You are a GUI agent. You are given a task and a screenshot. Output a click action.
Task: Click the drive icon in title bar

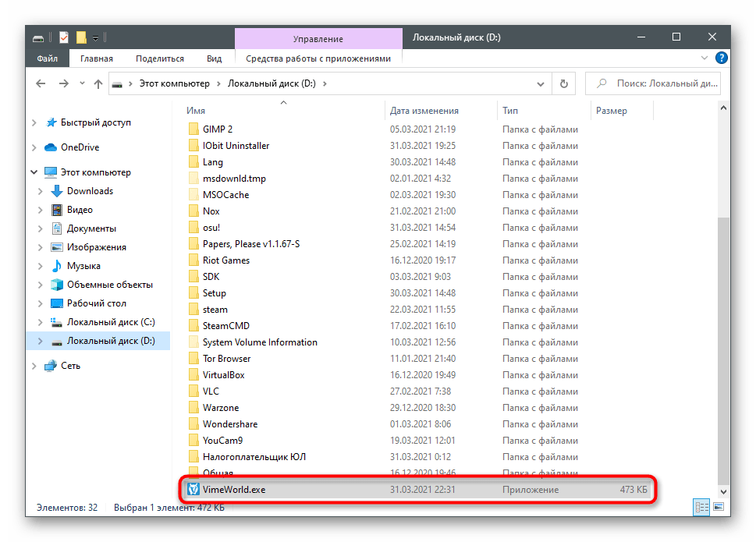[x=38, y=38]
